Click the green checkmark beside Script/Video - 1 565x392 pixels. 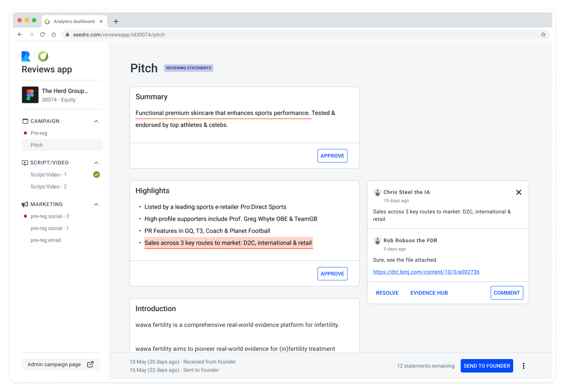click(96, 174)
